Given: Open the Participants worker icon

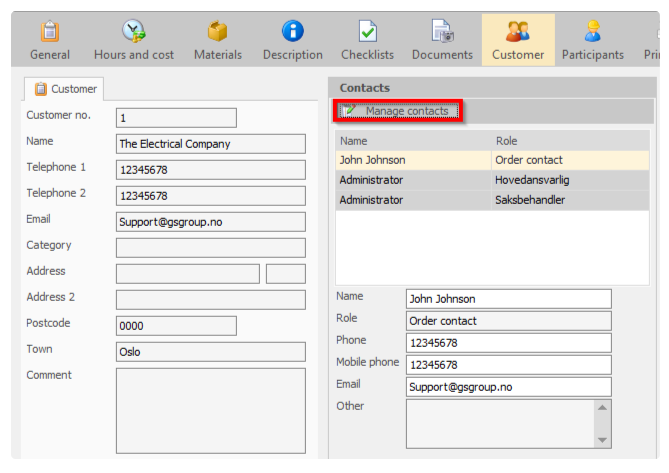Looking at the screenshot, I should click(593, 31).
